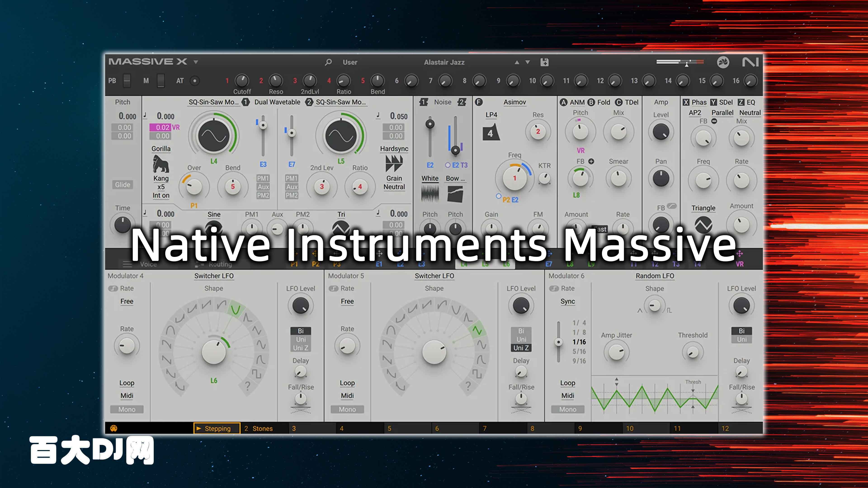The height and width of the screenshot is (488, 868).
Task: Click PM1 routing button under E3
Action: [x=263, y=178]
